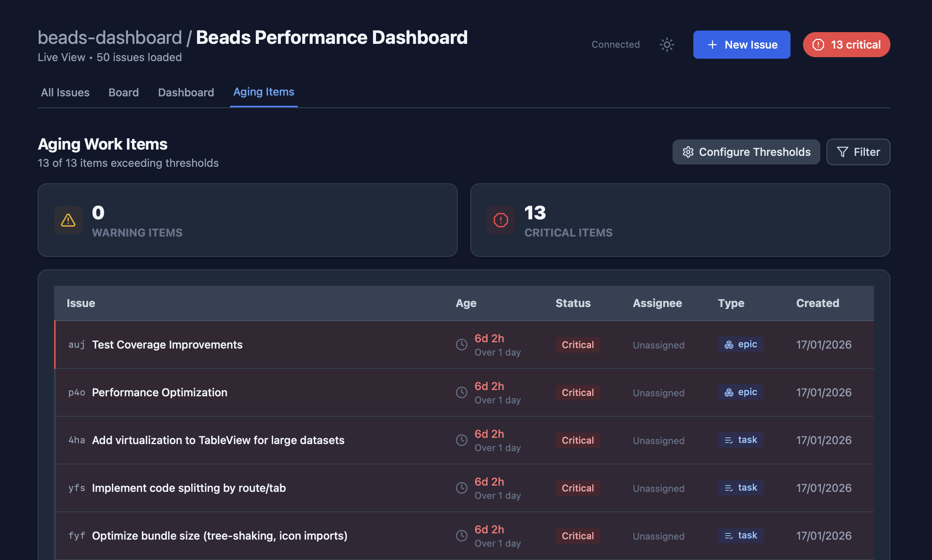Open the Dashboard tab
932x560 pixels.
186,92
